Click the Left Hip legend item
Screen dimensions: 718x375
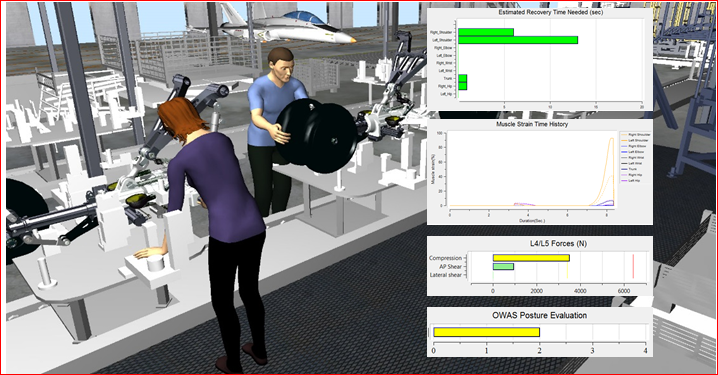631,181
